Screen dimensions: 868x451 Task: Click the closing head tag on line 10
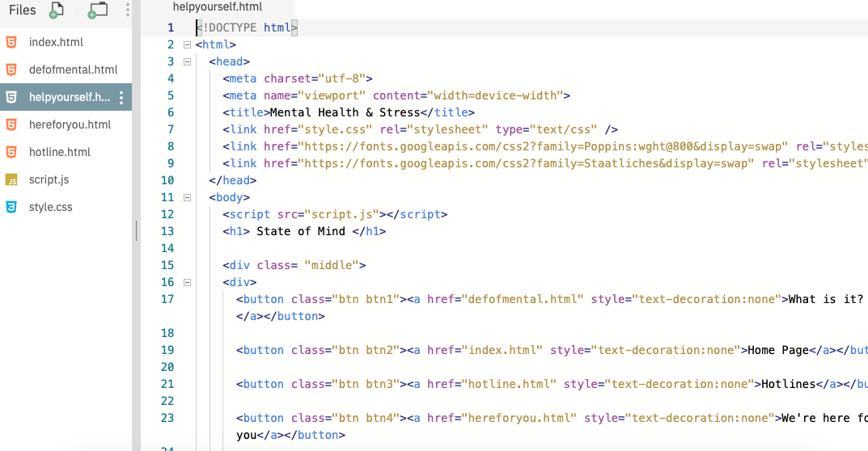232,180
